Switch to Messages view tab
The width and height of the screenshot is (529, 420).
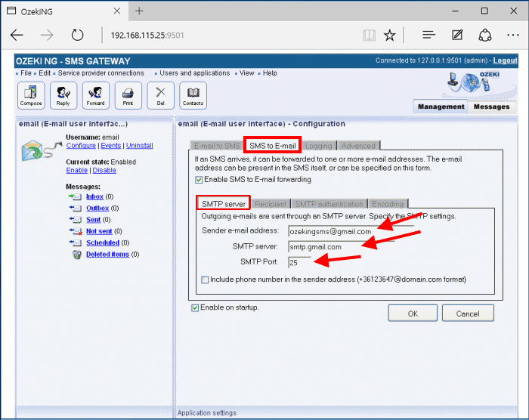click(491, 107)
